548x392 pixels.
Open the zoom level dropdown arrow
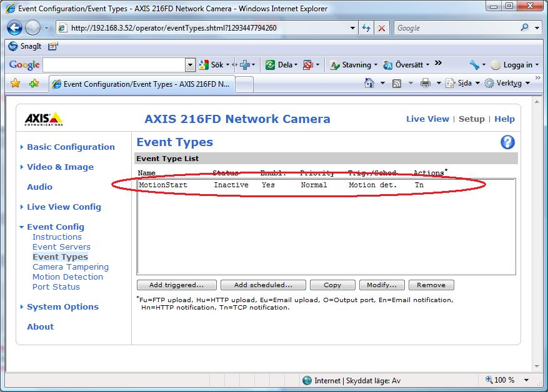526,380
